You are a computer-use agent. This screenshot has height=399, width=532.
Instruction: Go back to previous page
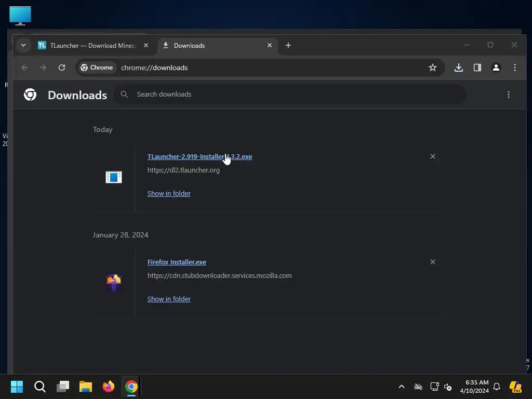click(x=24, y=68)
